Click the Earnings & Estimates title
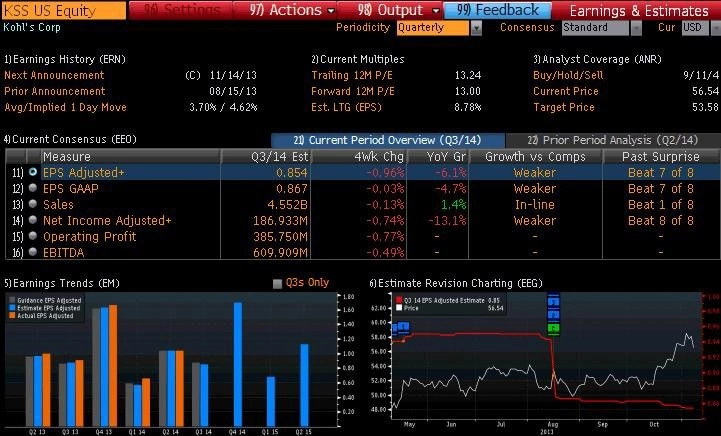This screenshot has width=721, height=436. (639, 11)
